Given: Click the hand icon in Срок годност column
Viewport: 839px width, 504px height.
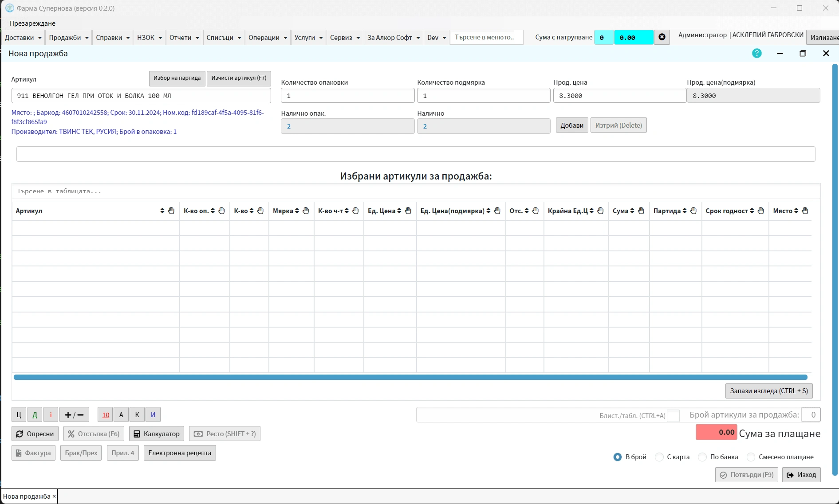Looking at the screenshot, I should tap(761, 211).
